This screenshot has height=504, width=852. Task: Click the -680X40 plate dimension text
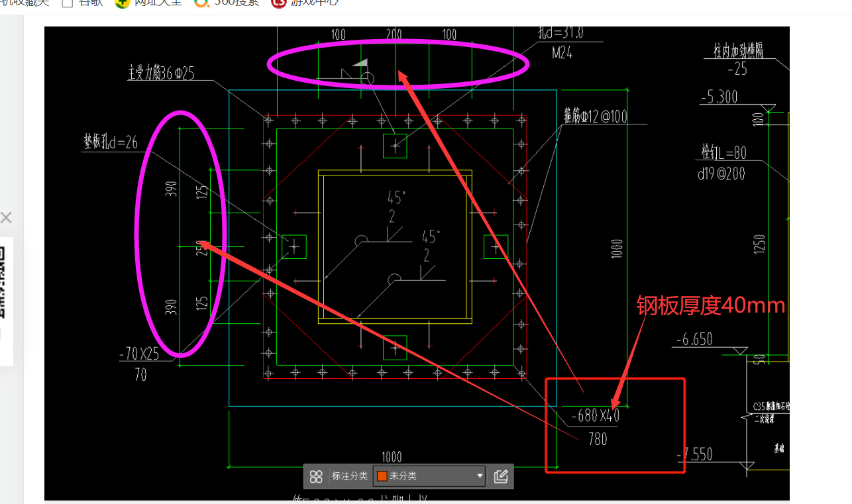[596, 417]
